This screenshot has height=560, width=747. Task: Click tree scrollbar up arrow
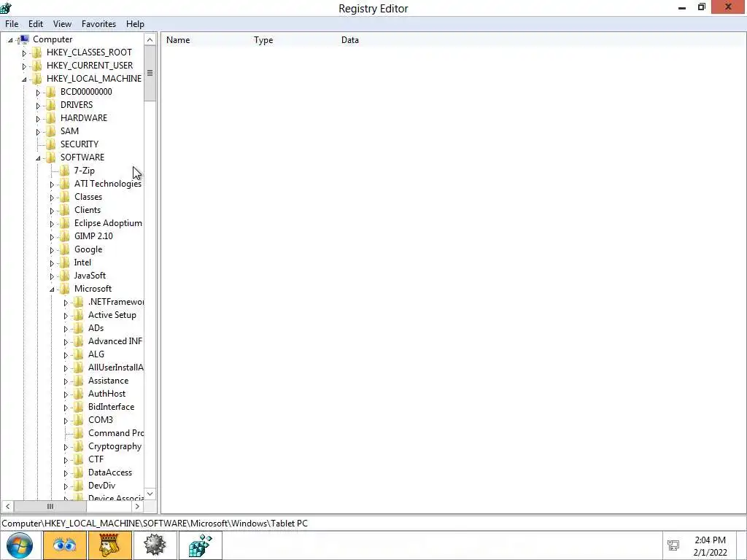click(150, 39)
